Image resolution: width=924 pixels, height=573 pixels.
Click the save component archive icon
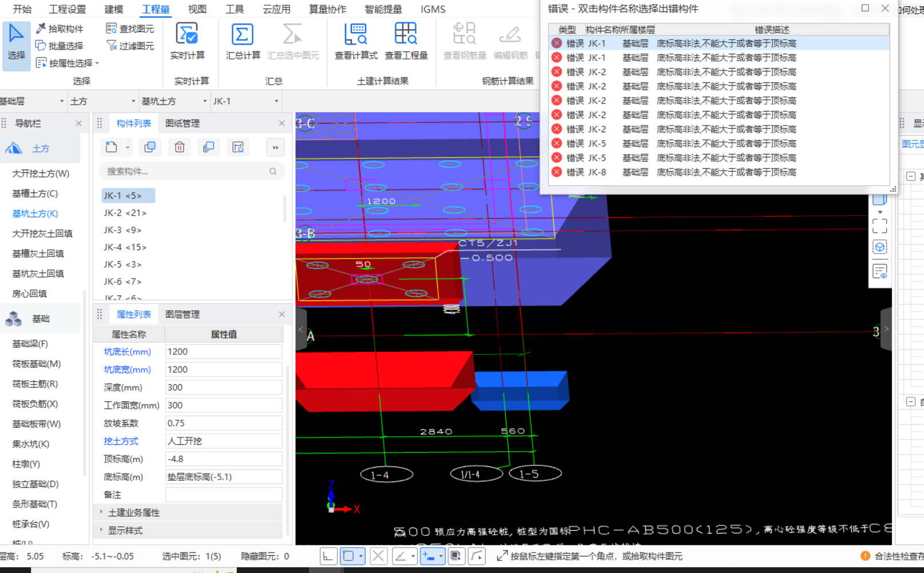[x=238, y=147]
